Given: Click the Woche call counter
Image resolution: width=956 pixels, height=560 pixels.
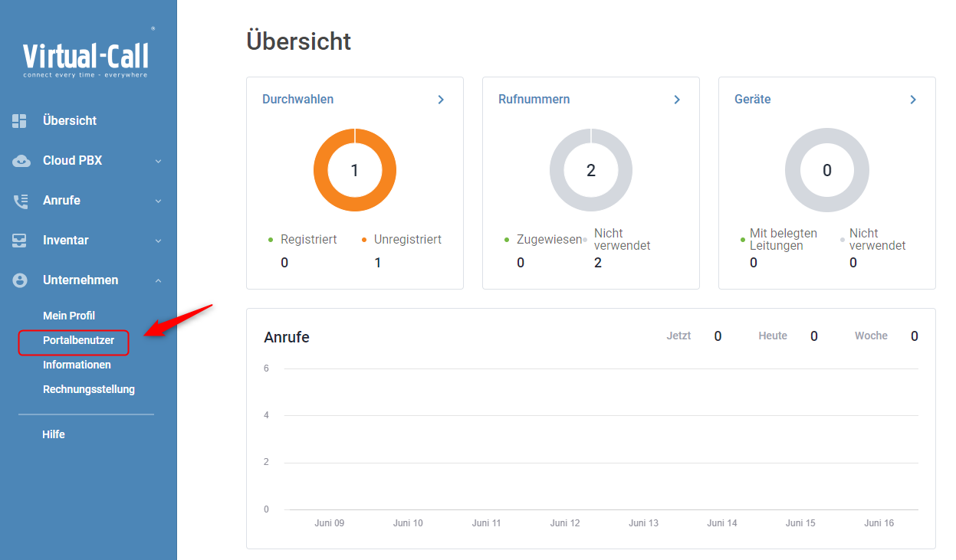Looking at the screenshot, I should [x=886, y=336].
